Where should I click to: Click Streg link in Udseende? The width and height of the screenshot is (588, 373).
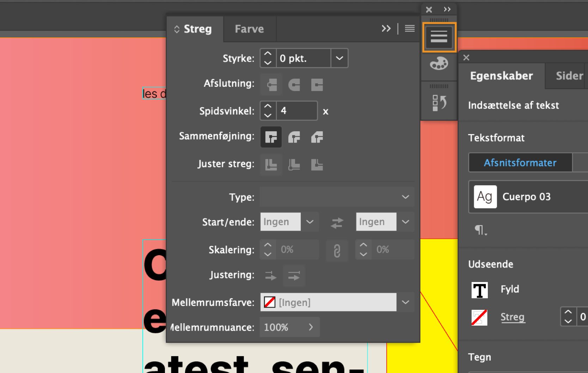513,317
